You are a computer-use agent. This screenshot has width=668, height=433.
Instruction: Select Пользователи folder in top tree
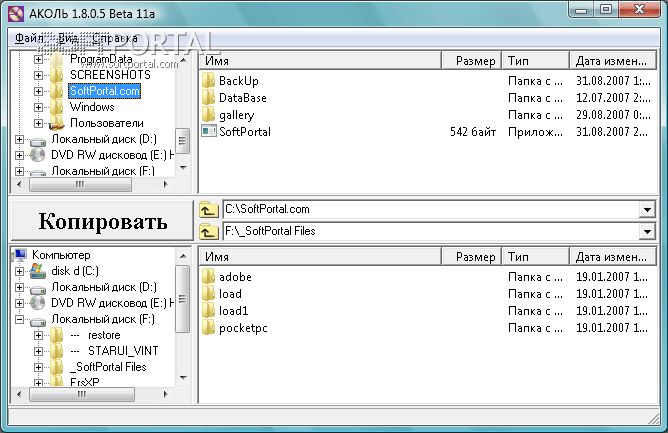point(107,123)
